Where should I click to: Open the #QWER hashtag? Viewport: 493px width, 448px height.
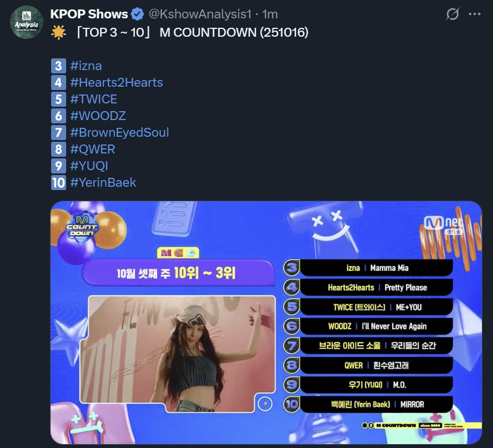coord(93,150)
